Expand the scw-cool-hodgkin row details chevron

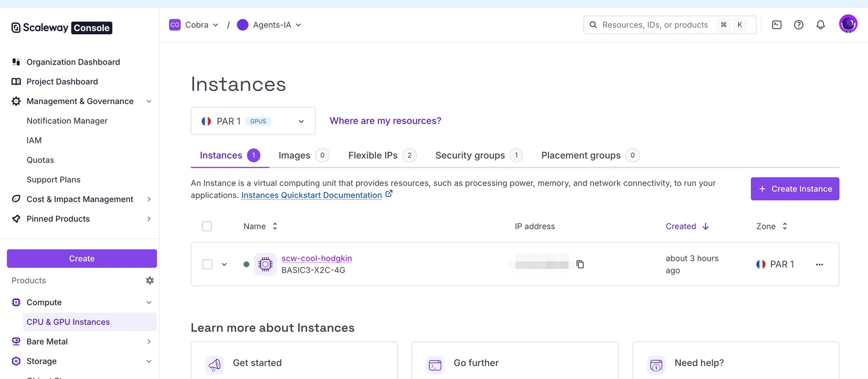pyautogui.click(x=224, y=265)
